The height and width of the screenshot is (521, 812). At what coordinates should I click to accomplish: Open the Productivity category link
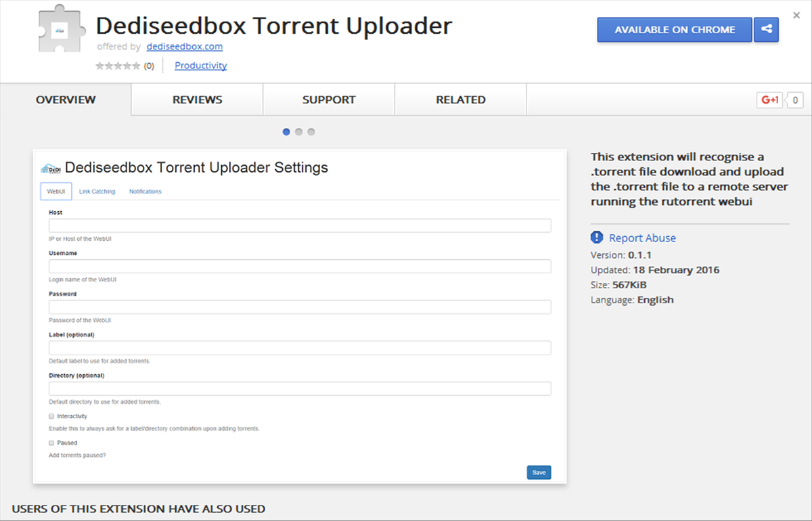[x=201, y=66]
